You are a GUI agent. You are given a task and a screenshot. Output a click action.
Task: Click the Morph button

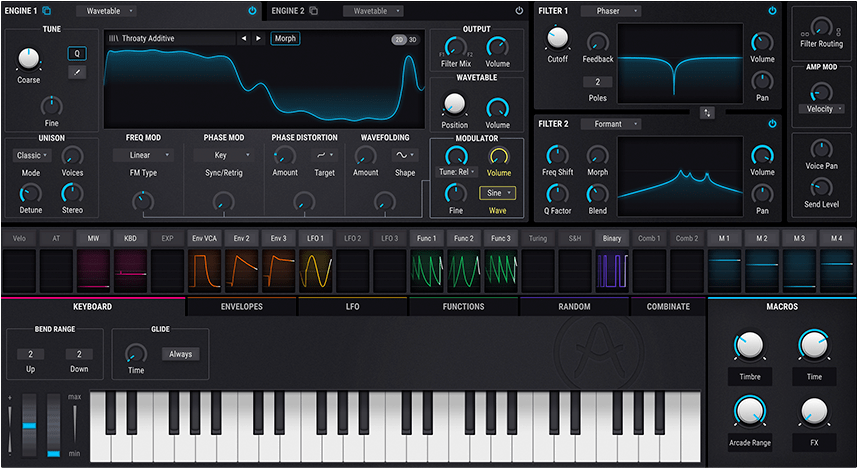[285, 39]
